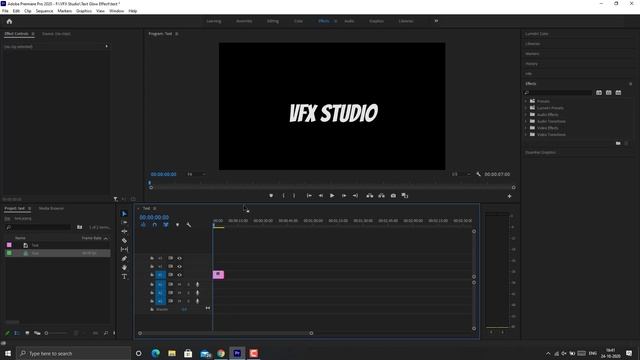This screenshot has width=640, height=360.
Task: Expand the Lumetri Presets folder
Action: point(526,108)
